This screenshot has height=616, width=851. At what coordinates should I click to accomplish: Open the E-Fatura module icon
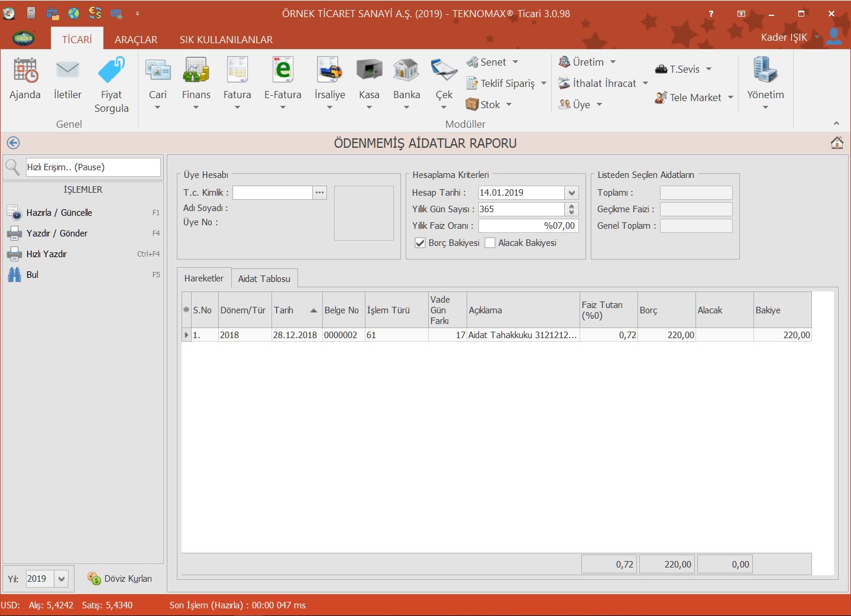pos(283,71)
